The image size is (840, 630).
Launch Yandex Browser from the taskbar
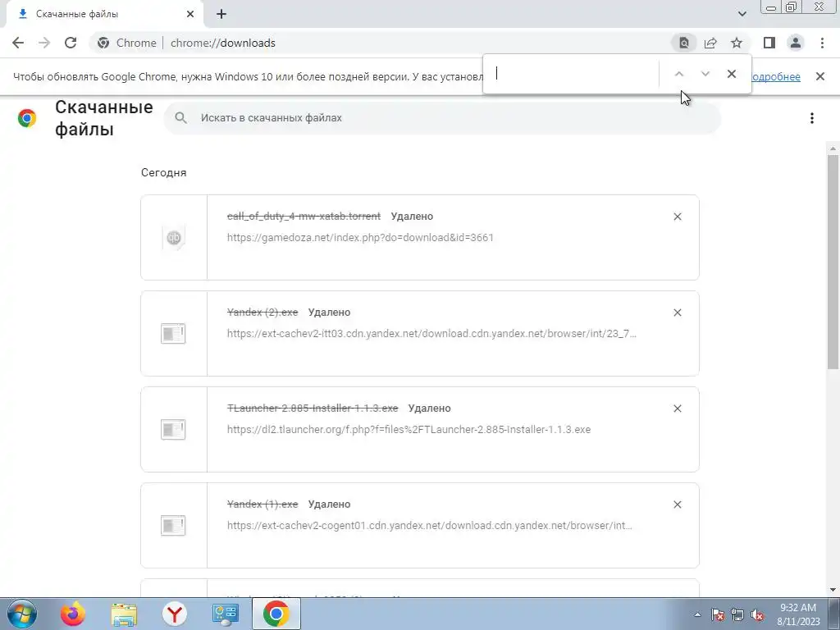click(x=175, y=614)
